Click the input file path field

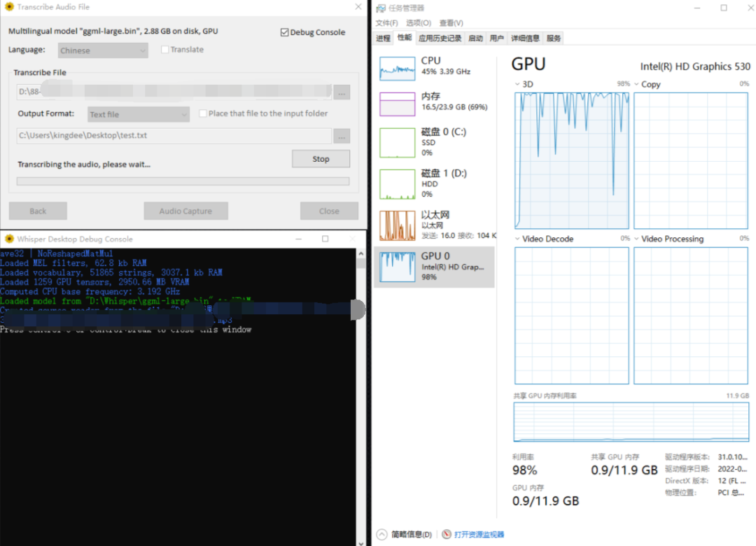pyautogui.click(x=174, y=92)
